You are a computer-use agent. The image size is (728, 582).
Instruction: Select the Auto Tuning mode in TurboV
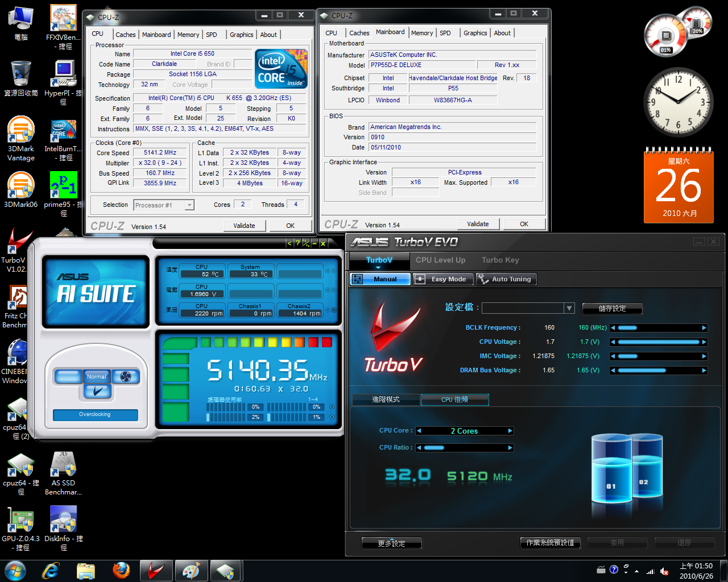pyautogui.click(x=506, y=279)
